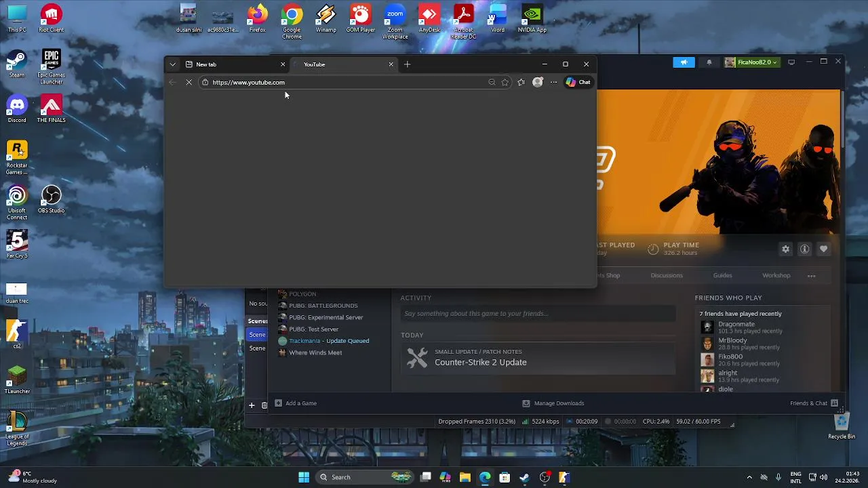This screenshot has height=488, width=868.
Task: Open the Discord desktop shortcut
Action: 17,109
